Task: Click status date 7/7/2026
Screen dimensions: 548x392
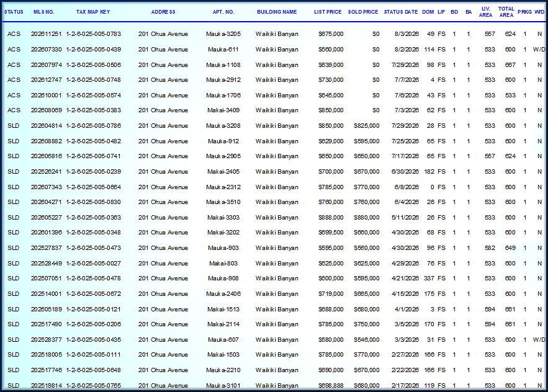Action: [407, 79]
